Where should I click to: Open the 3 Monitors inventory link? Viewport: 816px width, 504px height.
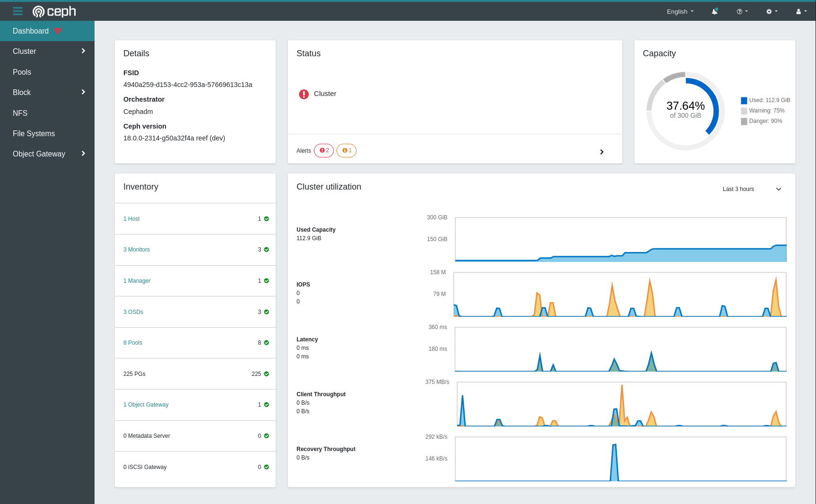tap(136, 249)
